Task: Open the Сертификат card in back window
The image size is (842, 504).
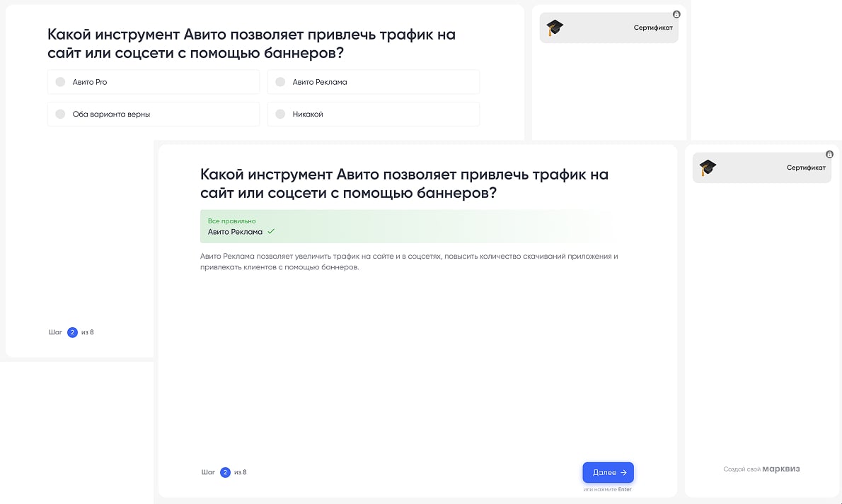Action: tap(609, 28)
